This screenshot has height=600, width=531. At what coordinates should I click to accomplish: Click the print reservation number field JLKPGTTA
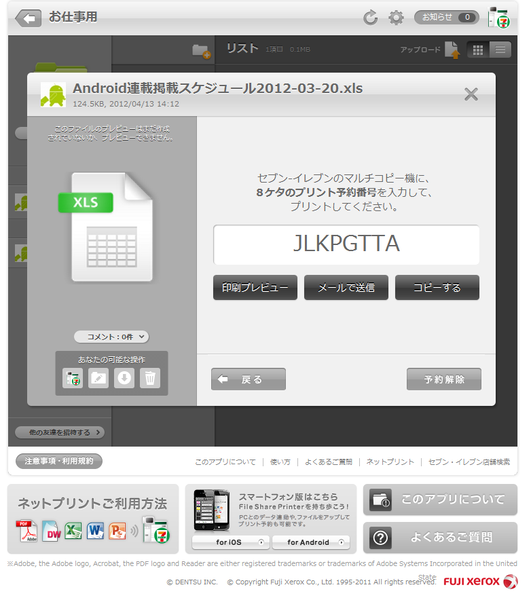click(x=346, y=245)
